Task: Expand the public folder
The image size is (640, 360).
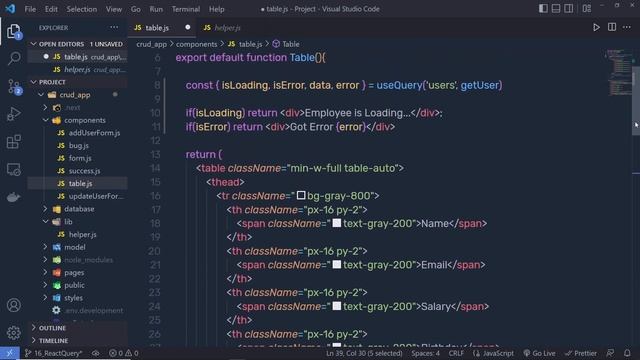Action: (x=45, y=285)
